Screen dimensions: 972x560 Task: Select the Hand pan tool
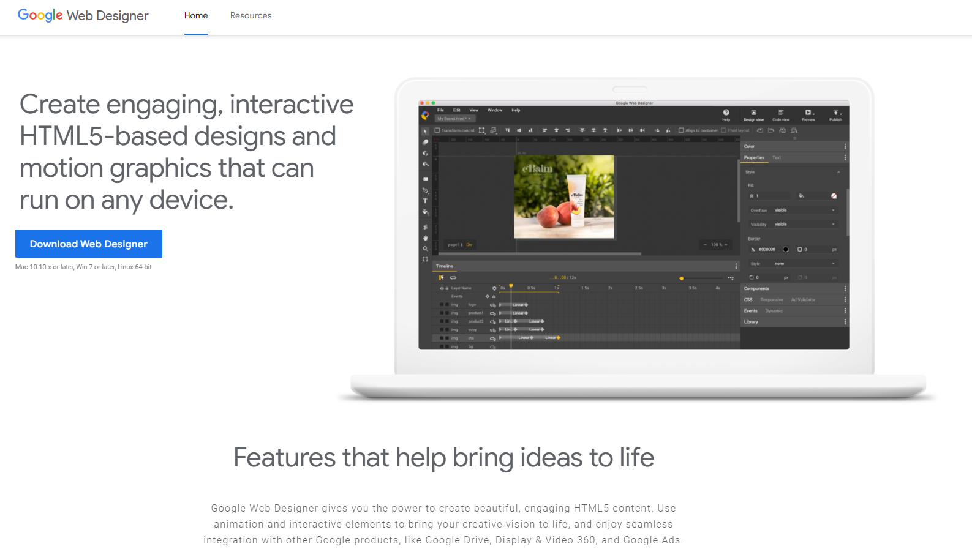(x=425, y=237)
